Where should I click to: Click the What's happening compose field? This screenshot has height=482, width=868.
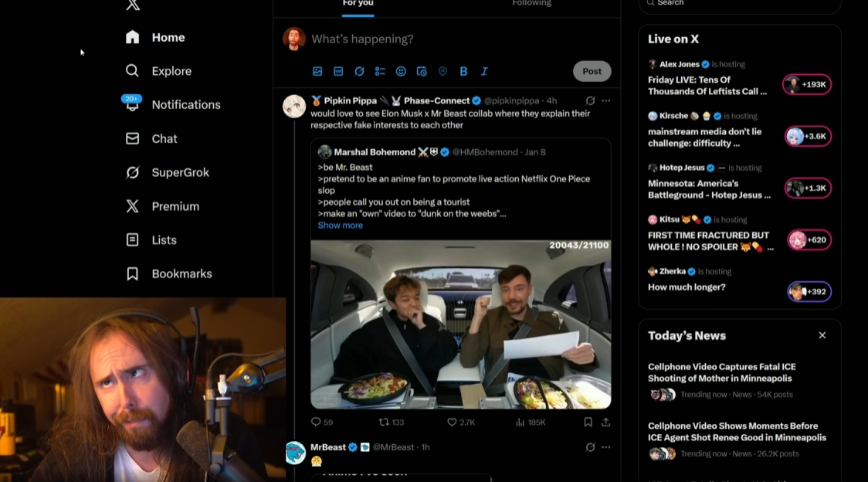363,39
